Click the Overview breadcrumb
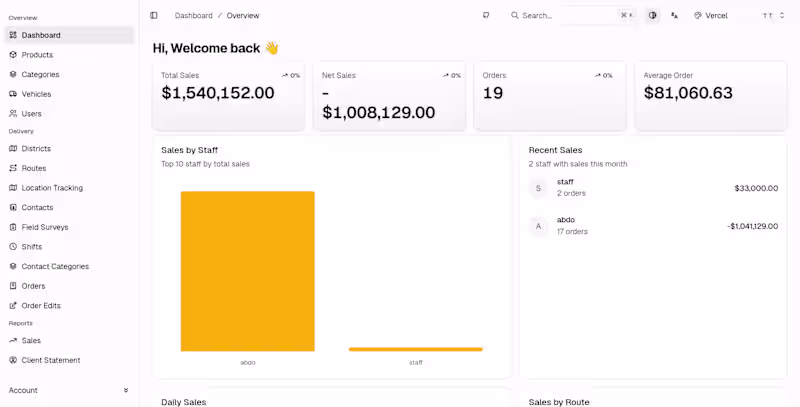The image size is (800, 407). [x=243, y=16]
